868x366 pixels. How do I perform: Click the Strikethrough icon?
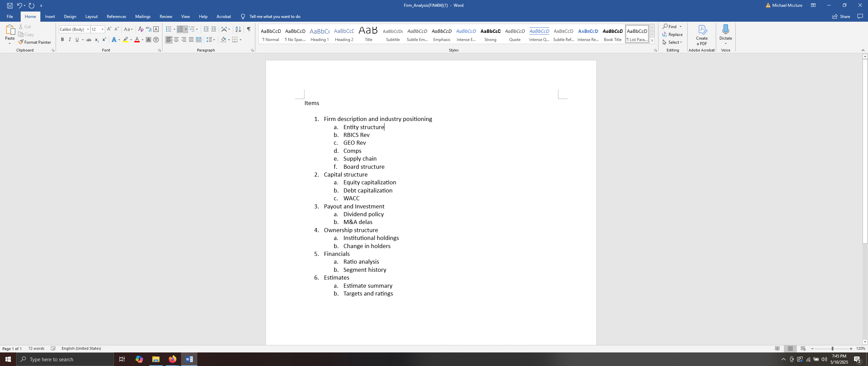pyautogui.click(x=89, y=40)
